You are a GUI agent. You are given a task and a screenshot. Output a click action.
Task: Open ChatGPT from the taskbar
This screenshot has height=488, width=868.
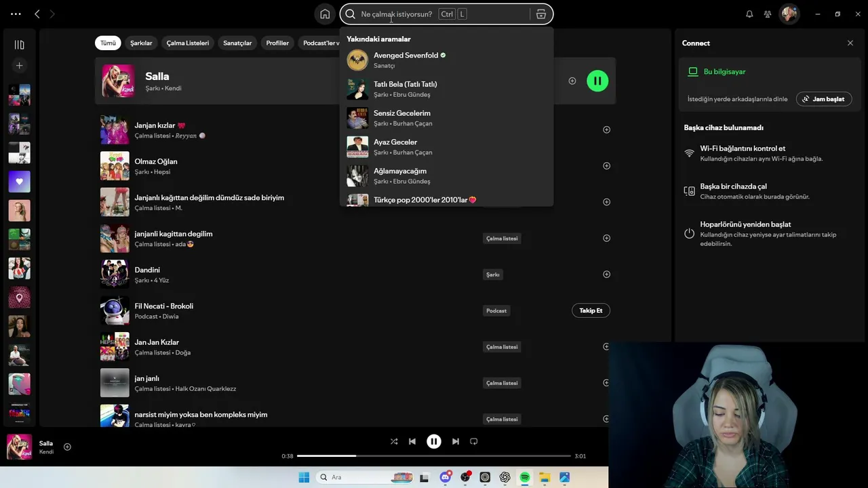coord(505,477)
